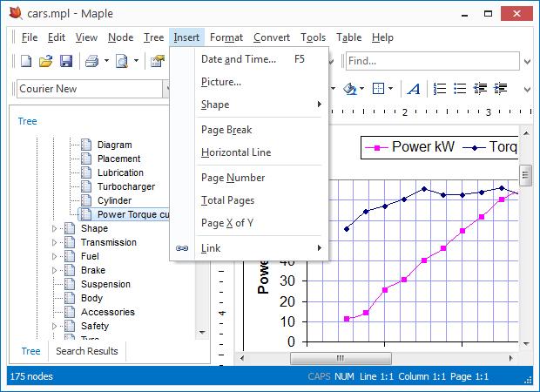Viewport: 540px width, 392px height.
Task: Expand the Safety tree node
Action: click(x=54, y=326)
